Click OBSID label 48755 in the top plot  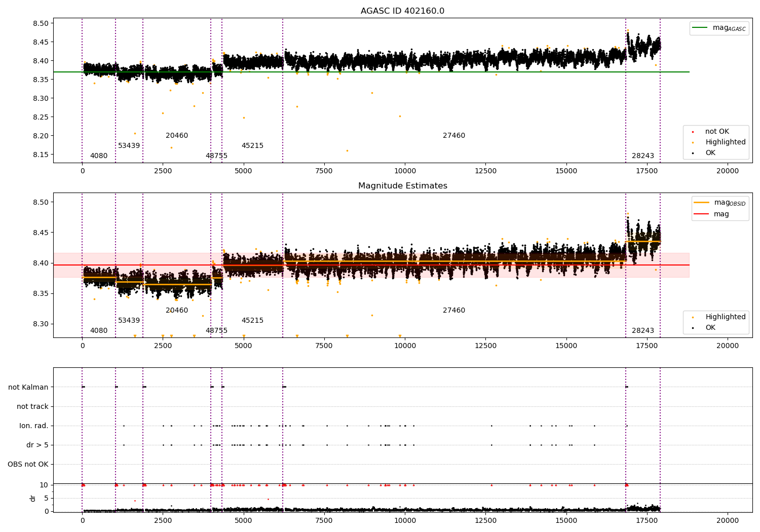tap(216, 156)
